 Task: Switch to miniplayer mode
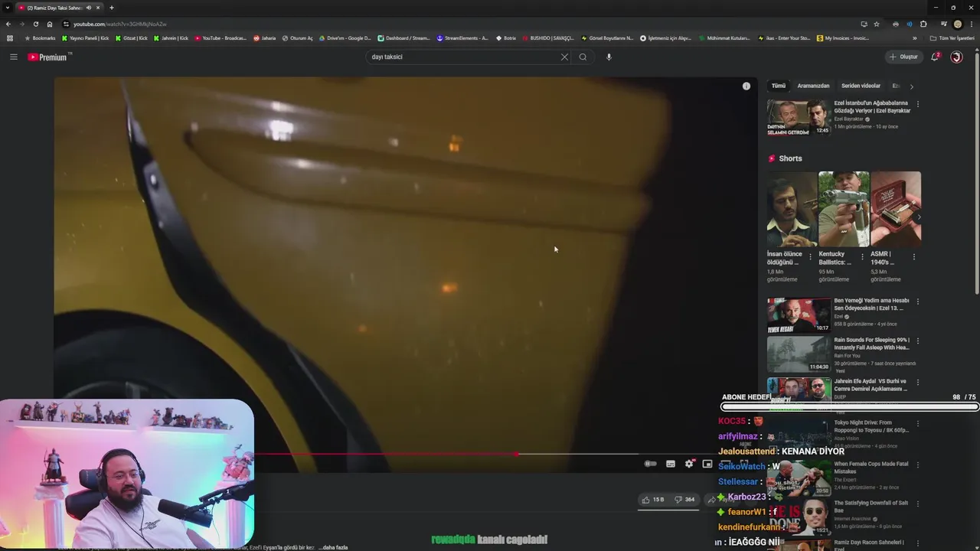[x=707, y=464]
